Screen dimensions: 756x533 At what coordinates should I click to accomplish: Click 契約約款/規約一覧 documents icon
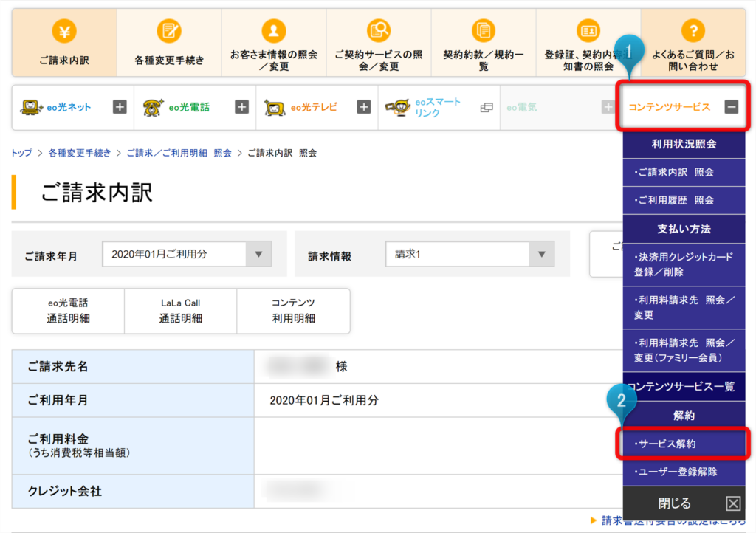[483, 32]
